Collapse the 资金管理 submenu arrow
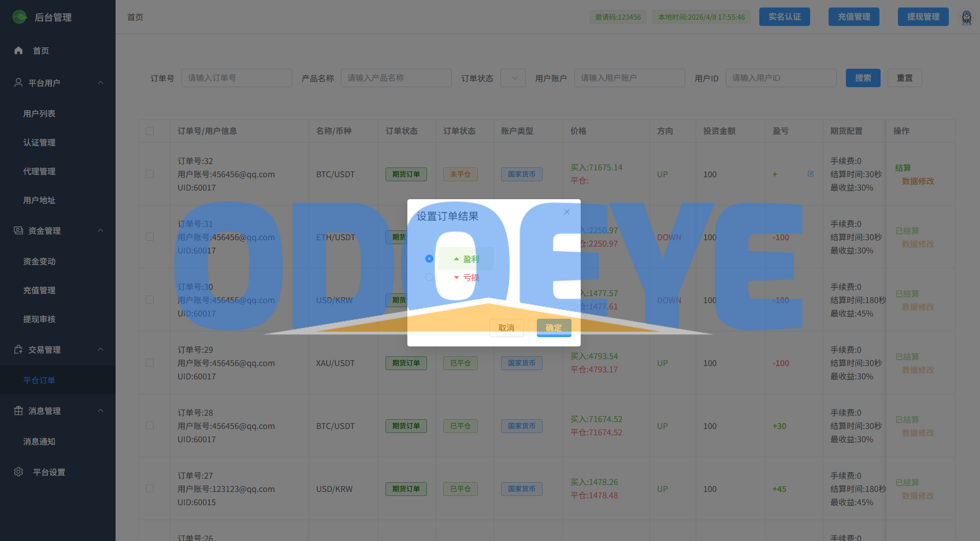 [x=101, y=230]
